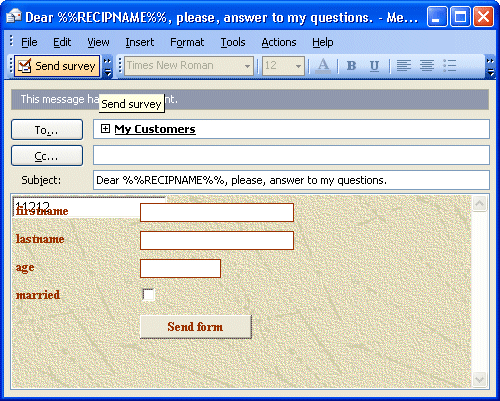This screenshot has height=401, width=500.
Task: Open the Actions menu
Action: [279, 42]
